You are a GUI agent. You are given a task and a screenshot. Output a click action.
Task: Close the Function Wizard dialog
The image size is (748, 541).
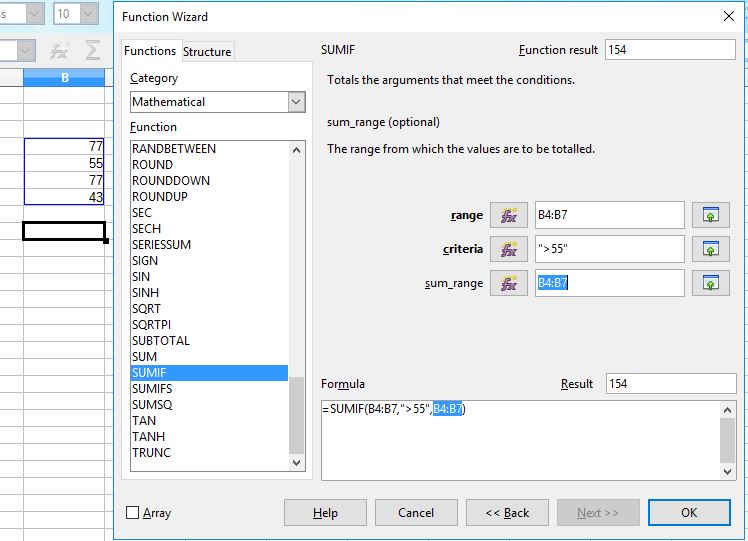point(728,16)
